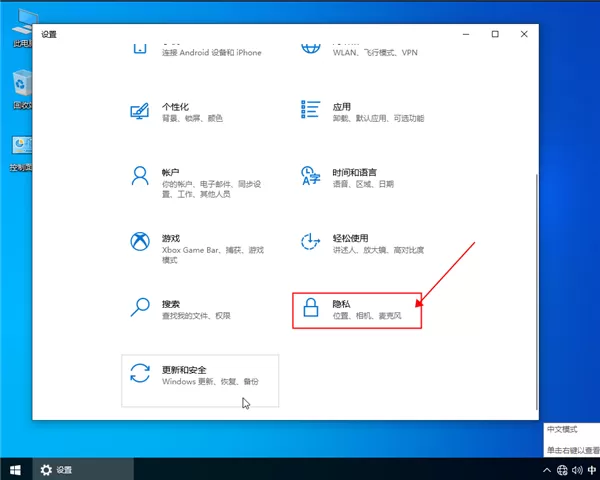
Task: Click the Xbox 游戏 icon
Action: pyautogui.click(x=140, y=242)
